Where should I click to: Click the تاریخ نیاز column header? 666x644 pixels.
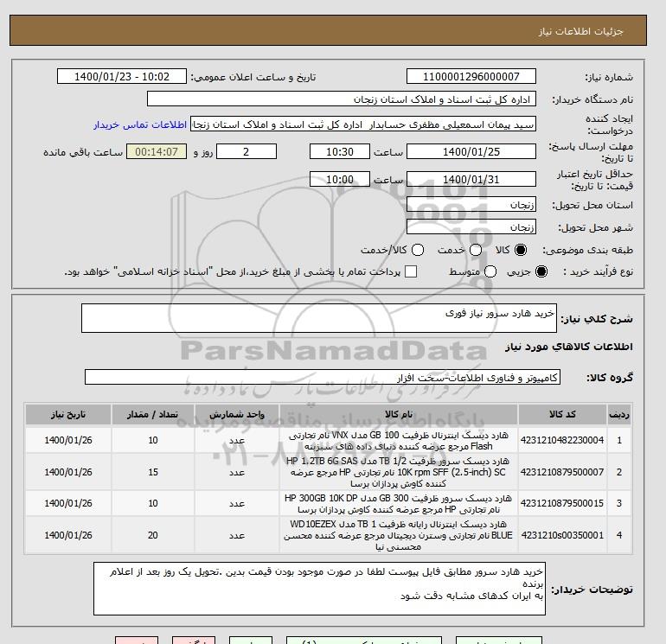(x=68, y=414)
